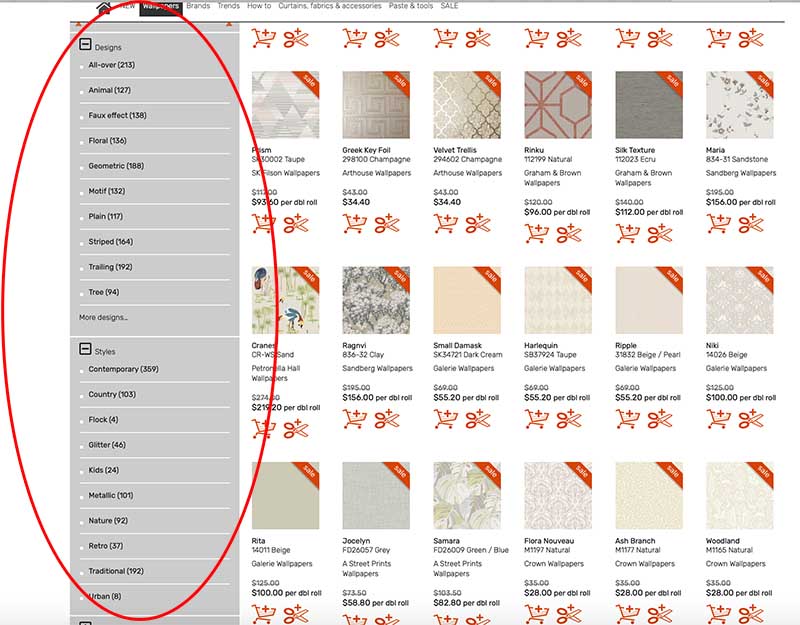Viewport: 800px width, 625px height.
Task: View the Samara leaf wallpaper thumbnail
Action: coord(467,495)
